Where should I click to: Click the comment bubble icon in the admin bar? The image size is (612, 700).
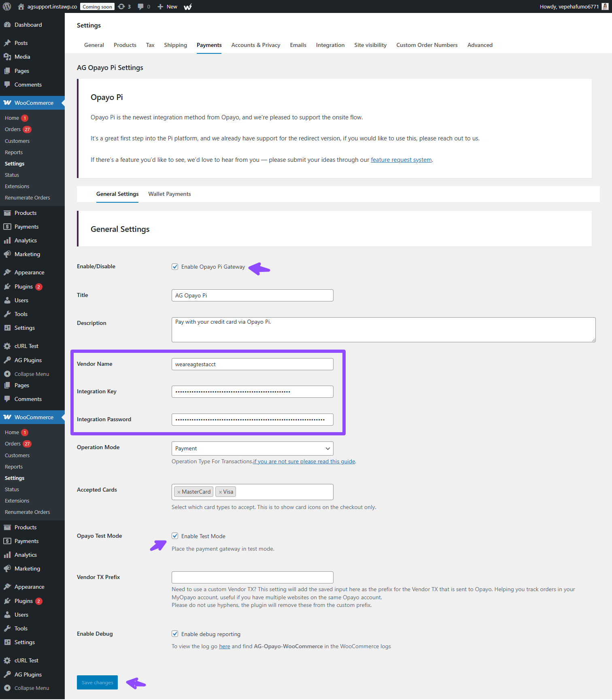click(140, 6)
